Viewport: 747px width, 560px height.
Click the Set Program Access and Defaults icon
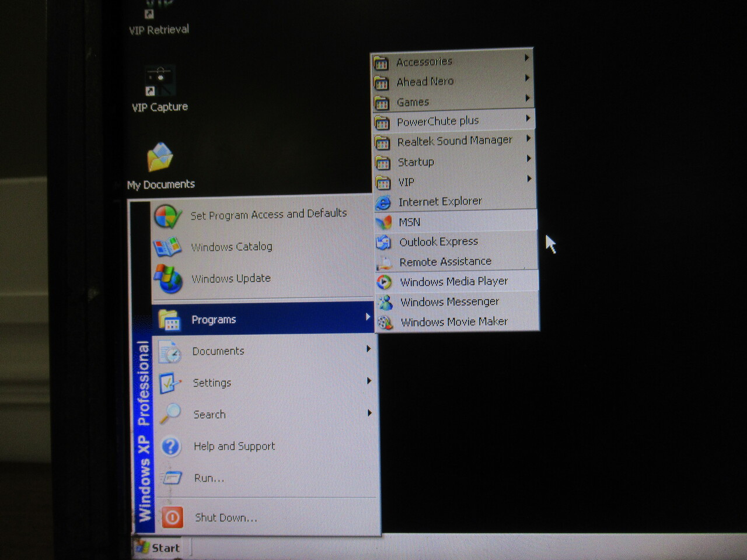click(168, 216)
